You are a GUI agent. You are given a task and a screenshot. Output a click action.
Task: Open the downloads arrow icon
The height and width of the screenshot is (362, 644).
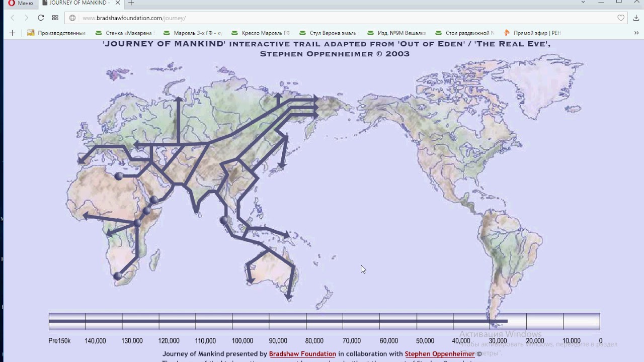click(636, 18)
